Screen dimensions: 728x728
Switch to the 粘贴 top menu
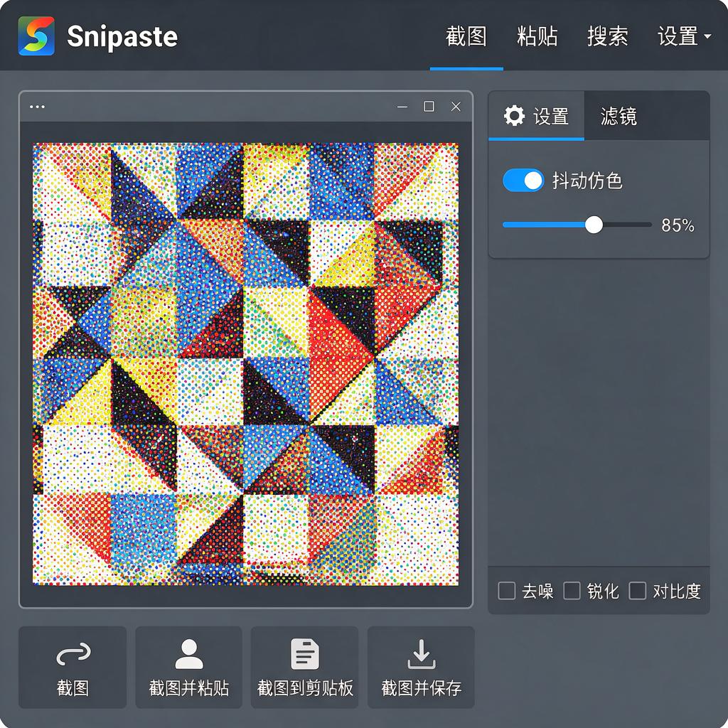[537, 36]
